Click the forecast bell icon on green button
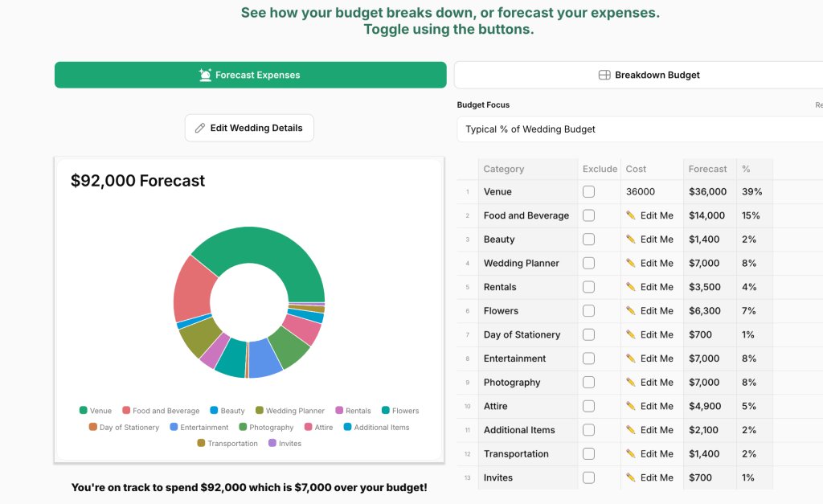 point(206,75)
